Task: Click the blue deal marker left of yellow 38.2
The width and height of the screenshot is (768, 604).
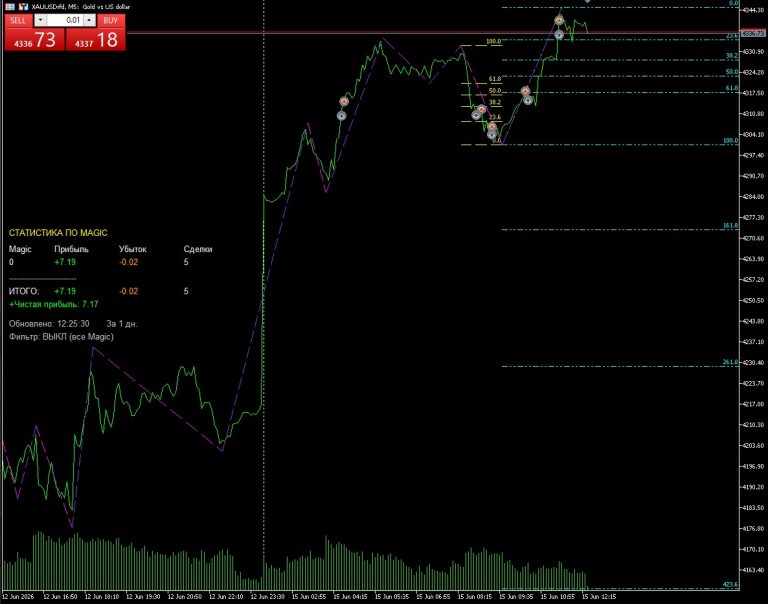Action: tap(476, 115)
